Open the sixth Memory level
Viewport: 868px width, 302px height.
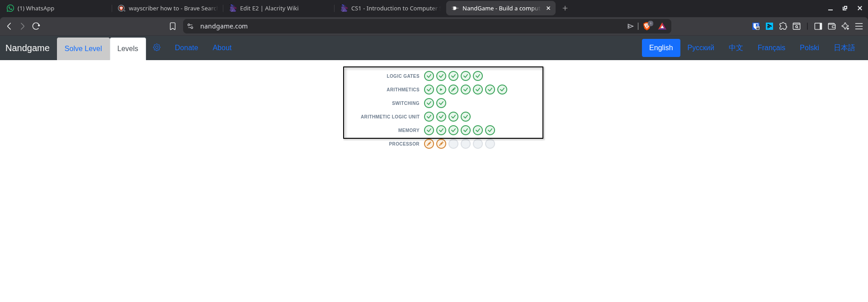click(x=490, y=130)
